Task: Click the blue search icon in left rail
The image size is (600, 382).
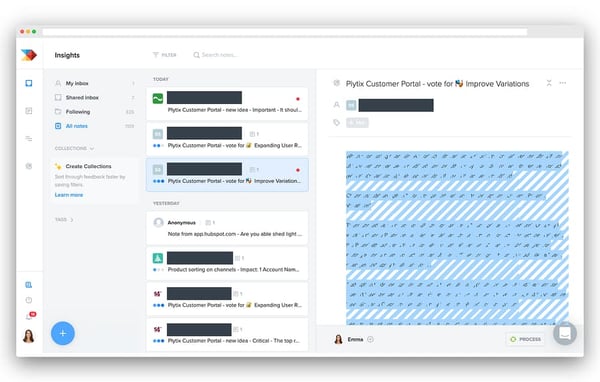Action: (x=29, y=285)
